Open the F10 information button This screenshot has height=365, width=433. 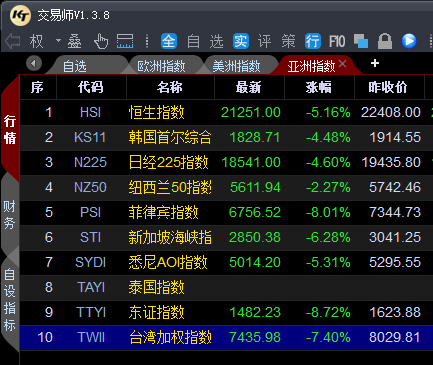tap(337, 41)
